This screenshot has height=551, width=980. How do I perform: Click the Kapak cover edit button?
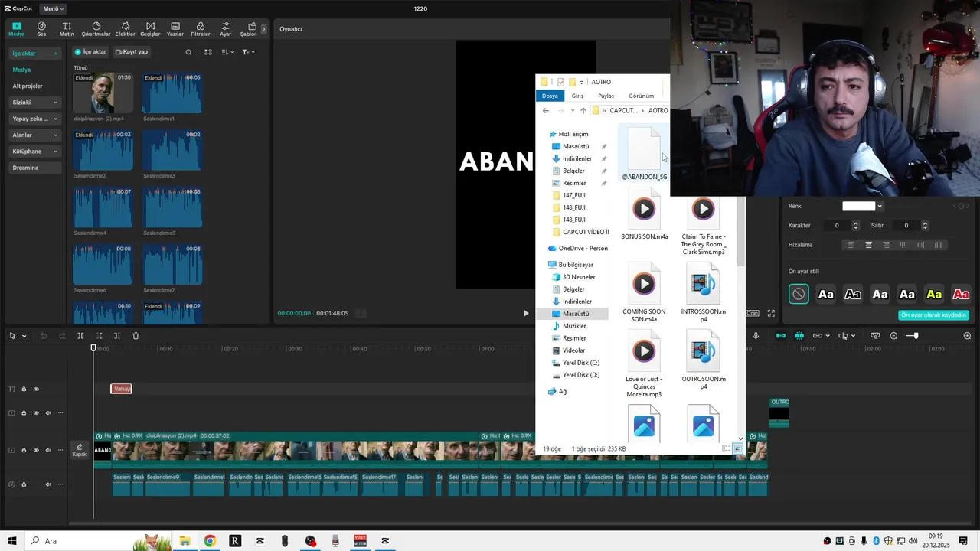tap(80, 450)
